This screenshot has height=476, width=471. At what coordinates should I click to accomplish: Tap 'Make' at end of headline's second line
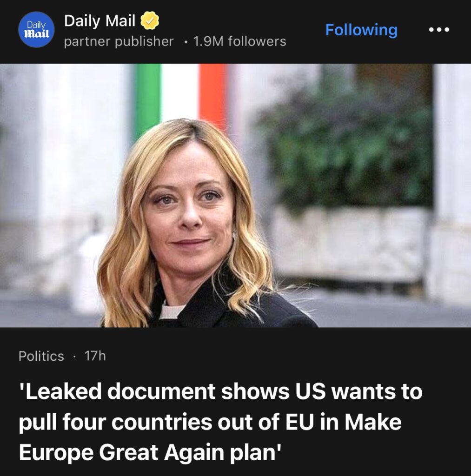[x=373, y=422]
